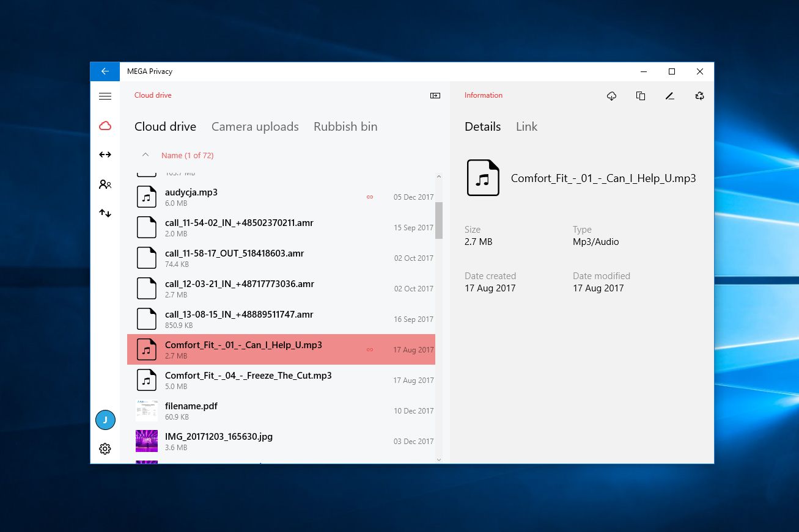Toggle the information panel view icon

[435, 96]
